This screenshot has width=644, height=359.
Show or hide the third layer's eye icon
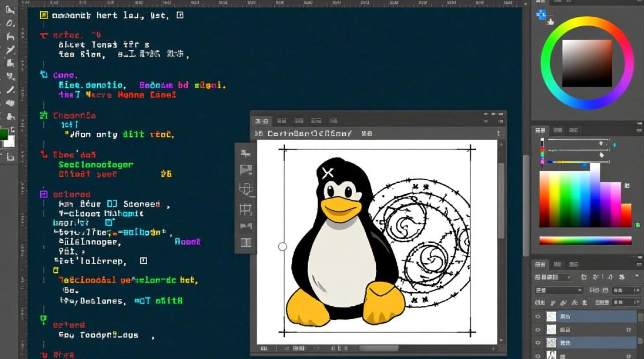[x=538, y=343]
